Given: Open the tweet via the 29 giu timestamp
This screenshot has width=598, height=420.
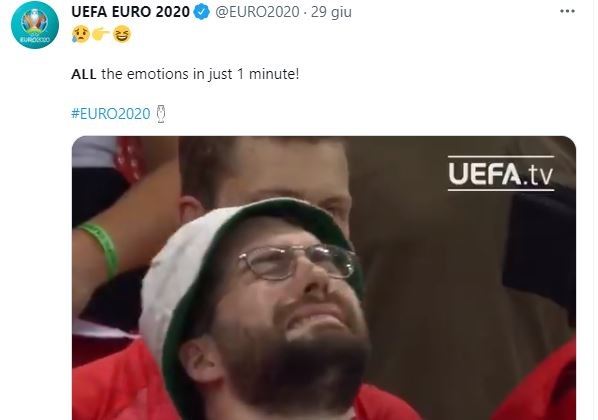Looking at the screenshot, I should tap(331, 12).
